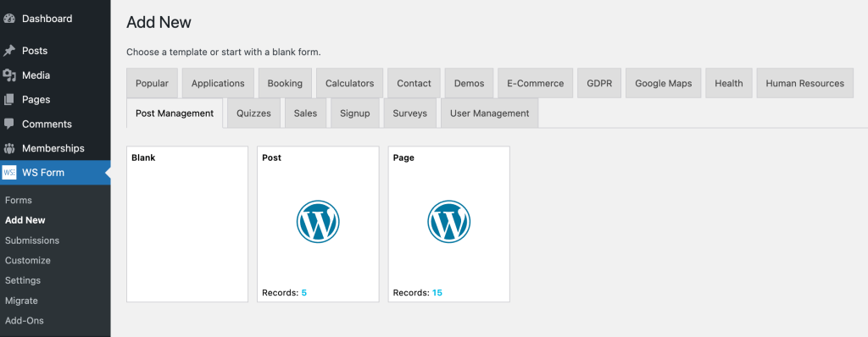
Task: Click the 'Page' template title text
Action: [x=403, y=157]
